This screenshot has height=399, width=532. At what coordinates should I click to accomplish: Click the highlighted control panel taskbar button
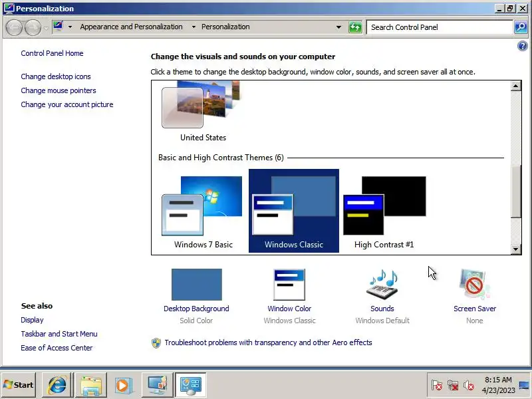pyautogui.click(x=190, y=385)
